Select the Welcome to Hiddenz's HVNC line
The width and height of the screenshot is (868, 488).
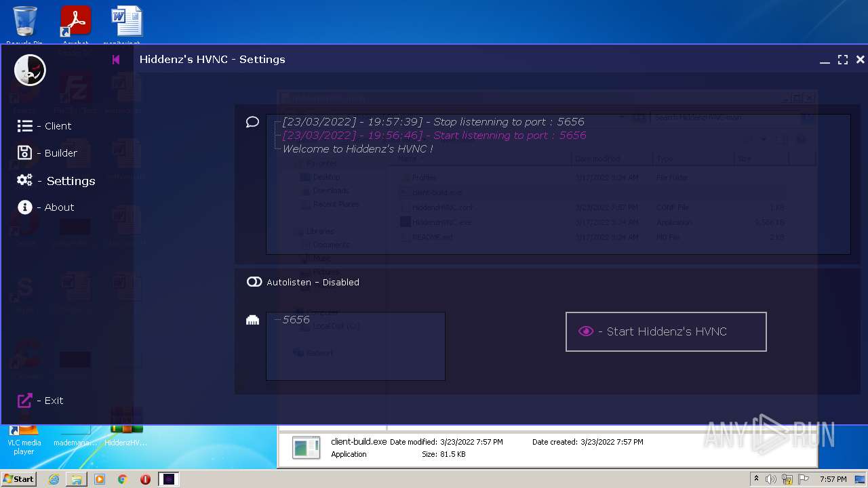[357, 149]
